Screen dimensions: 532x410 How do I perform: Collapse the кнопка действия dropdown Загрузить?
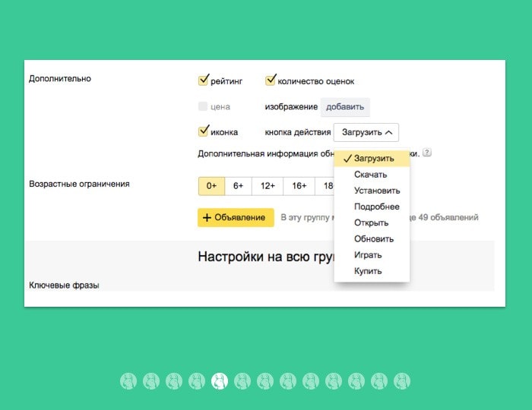(x=366, y=132)
